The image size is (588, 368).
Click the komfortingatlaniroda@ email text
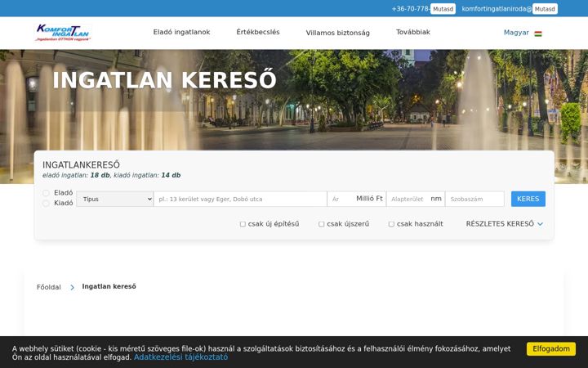coord(497,9)
